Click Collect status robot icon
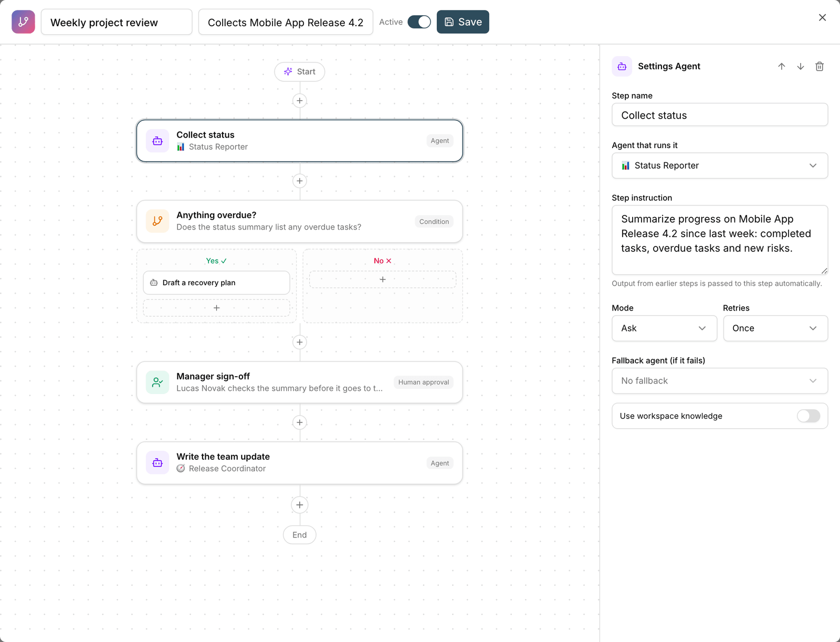 tap(157, 141)
